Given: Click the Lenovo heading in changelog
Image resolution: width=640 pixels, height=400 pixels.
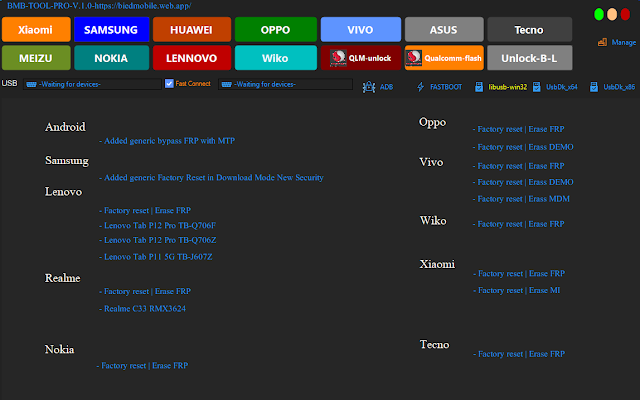Looking at the screenshot, I should tap(63, 192).
